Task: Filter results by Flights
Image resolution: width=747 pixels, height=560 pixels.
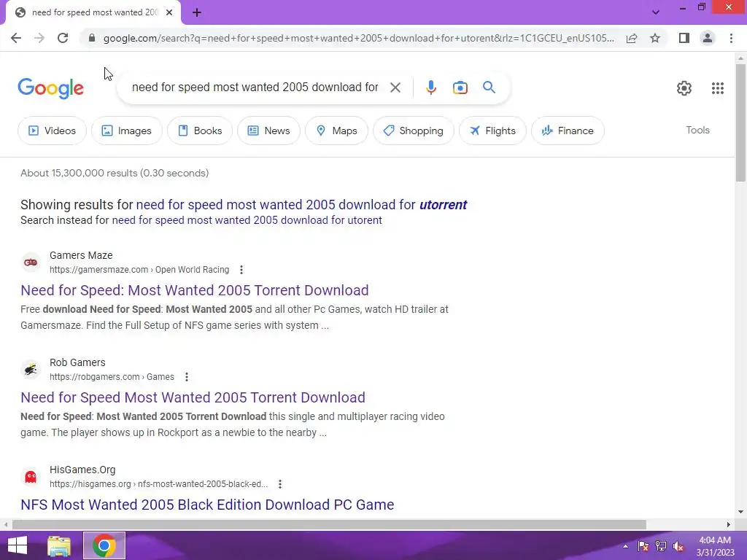Action: [492, 131]
